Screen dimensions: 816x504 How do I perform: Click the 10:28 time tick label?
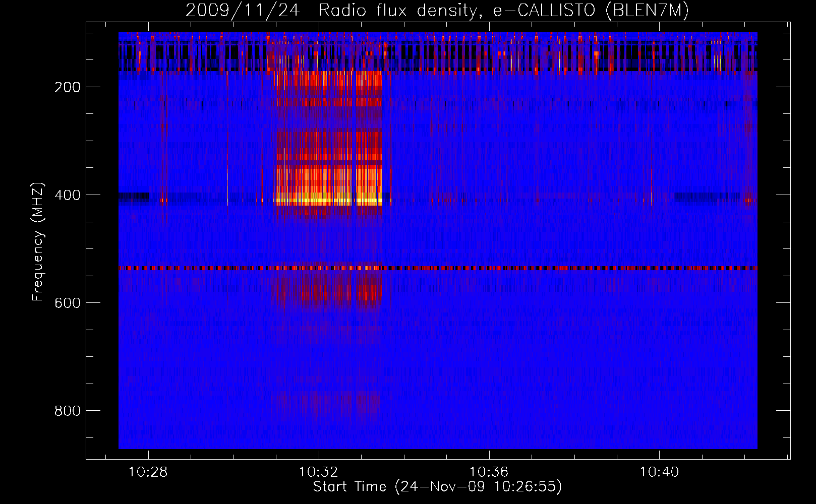(x=148, y=472)
